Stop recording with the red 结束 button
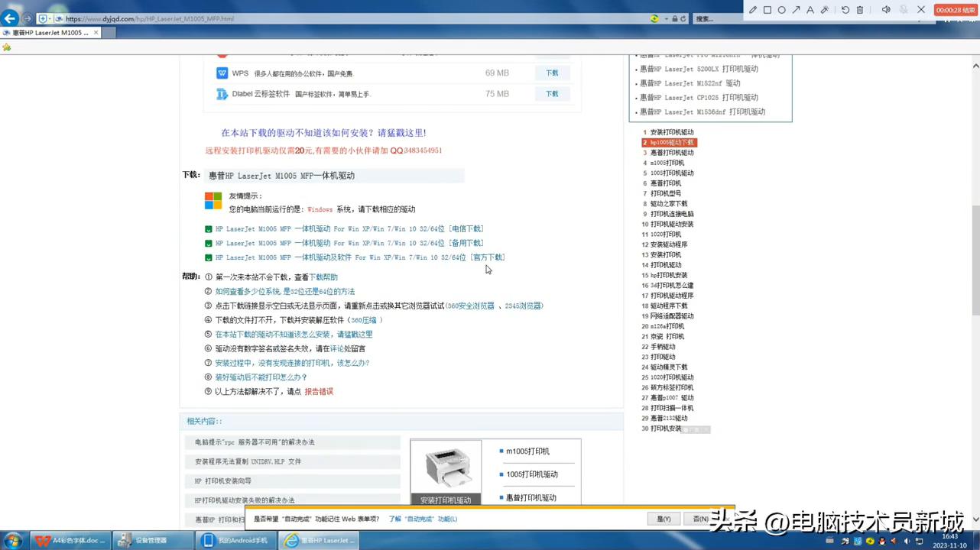980x550 pixels. coord(955,10)
